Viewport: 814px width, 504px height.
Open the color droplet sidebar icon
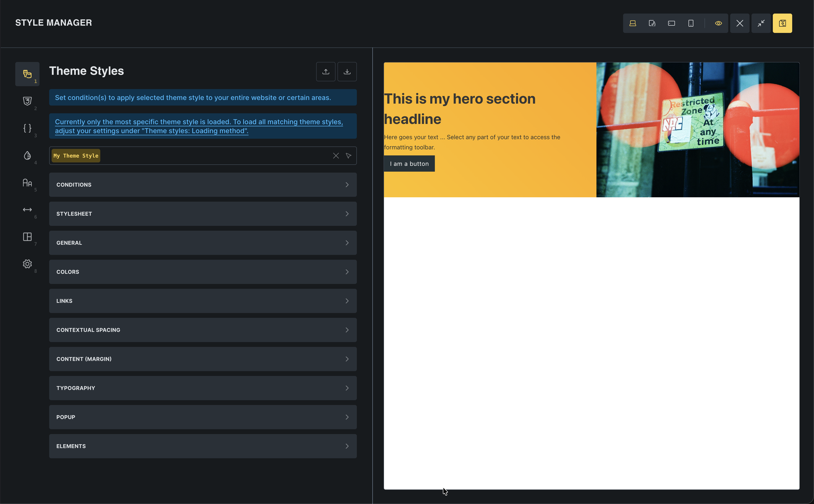click(x=27, y=155)
